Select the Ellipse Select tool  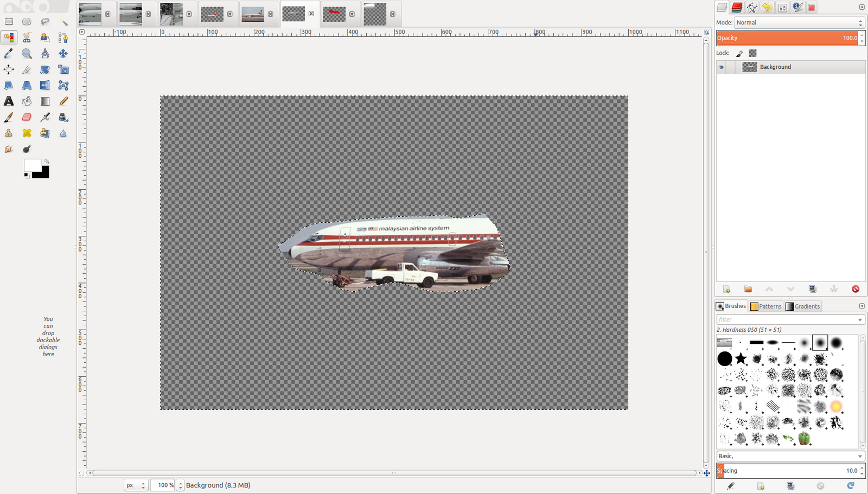pos(27,22)
